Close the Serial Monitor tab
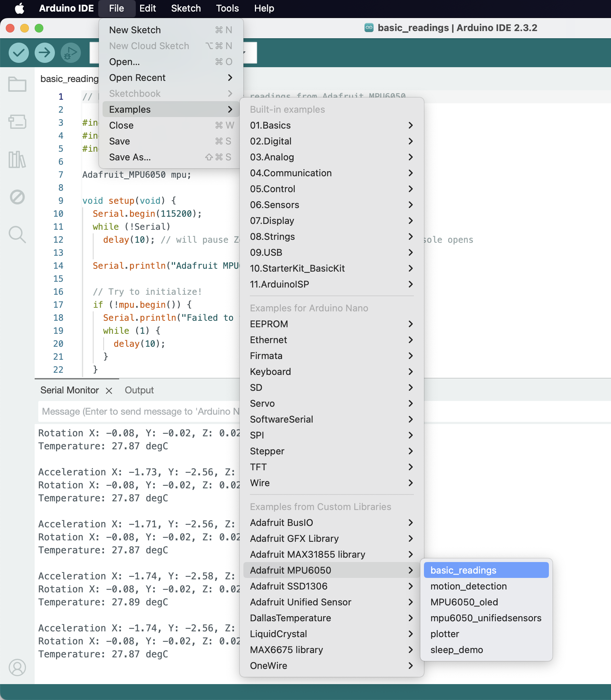The width and height of the screenshot is (611, 700). [x=109, y=390]
